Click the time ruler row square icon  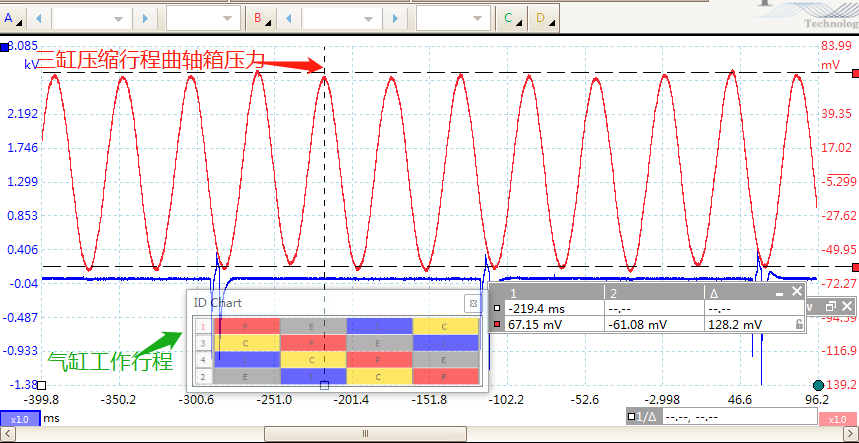pyautogui.click(x=497, y=308)
